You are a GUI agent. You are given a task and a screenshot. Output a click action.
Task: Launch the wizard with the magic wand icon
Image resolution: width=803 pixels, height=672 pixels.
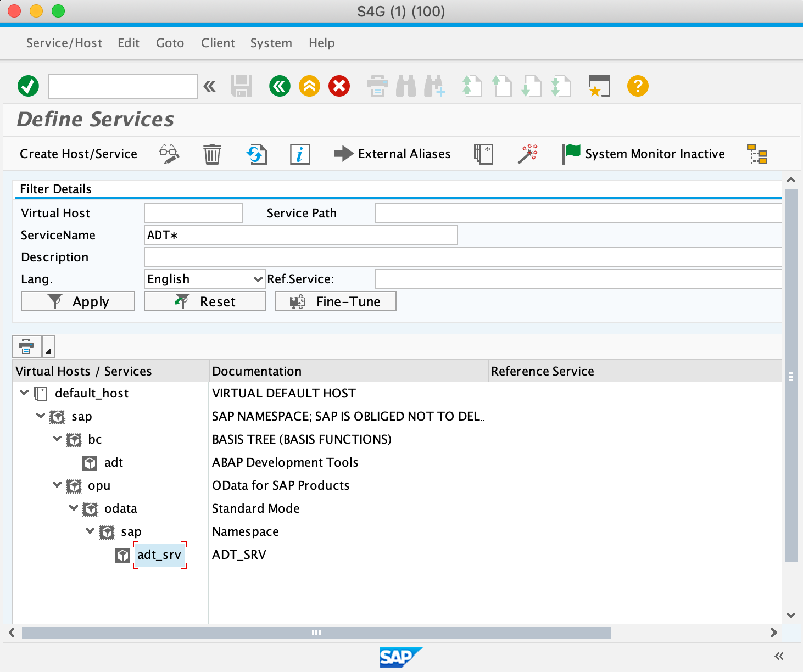pyautogui.click(x=527, y=154)
